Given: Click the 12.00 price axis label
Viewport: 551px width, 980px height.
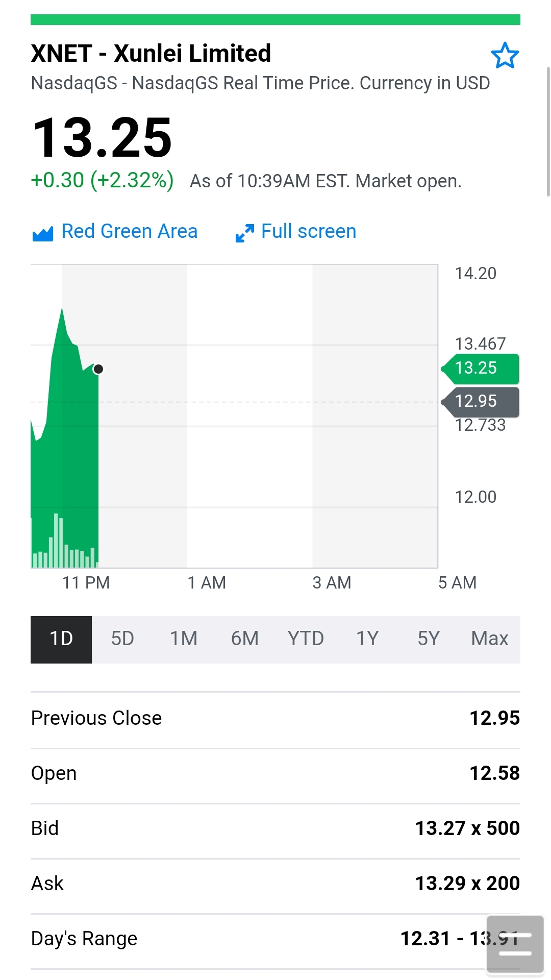Looking at the screenshot, I should (x=475, y=497).
